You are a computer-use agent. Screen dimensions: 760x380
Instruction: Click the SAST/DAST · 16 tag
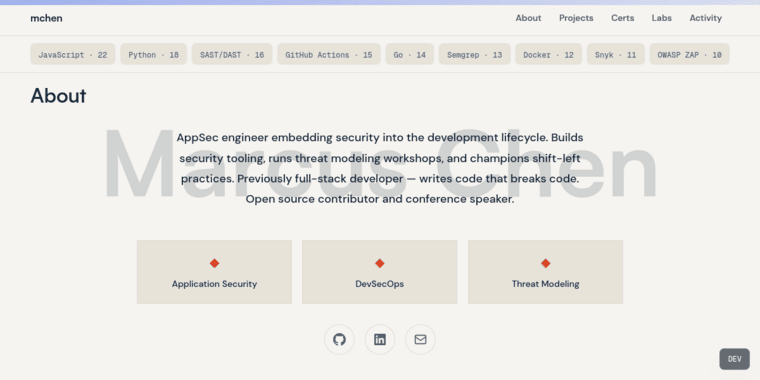232,54
